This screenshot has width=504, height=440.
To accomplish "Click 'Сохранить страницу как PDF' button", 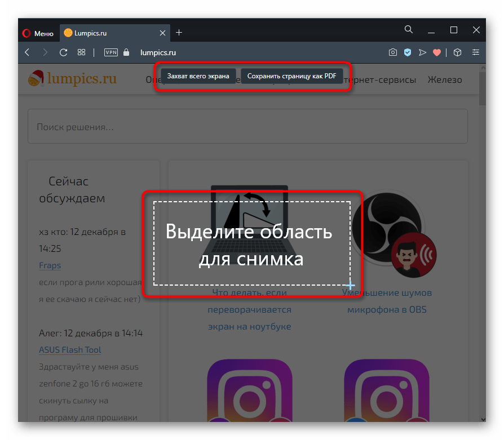I will [x=291, y=76].
